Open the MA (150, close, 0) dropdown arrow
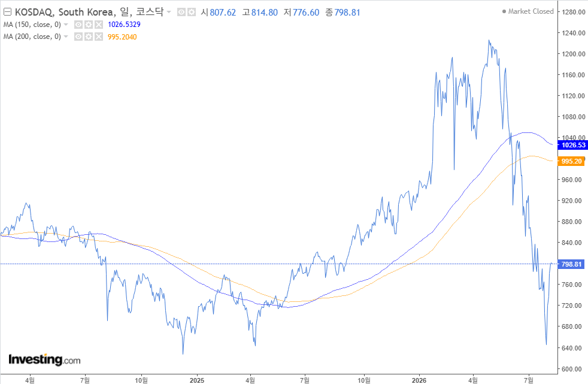 [66, 25]
